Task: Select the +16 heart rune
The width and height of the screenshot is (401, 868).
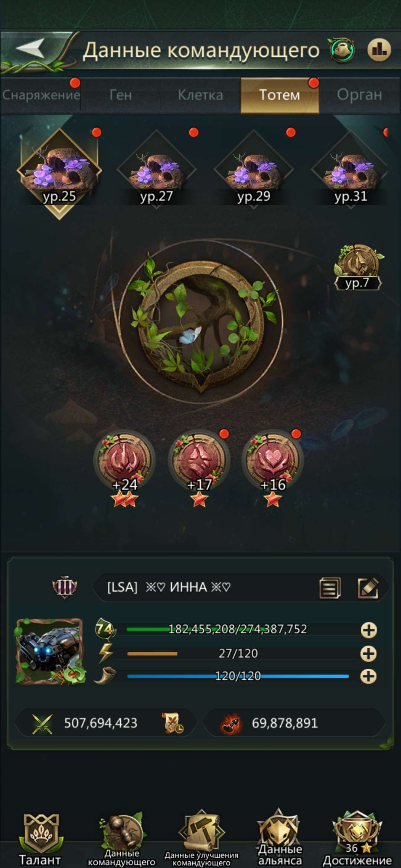Action: tap(273, 469)
